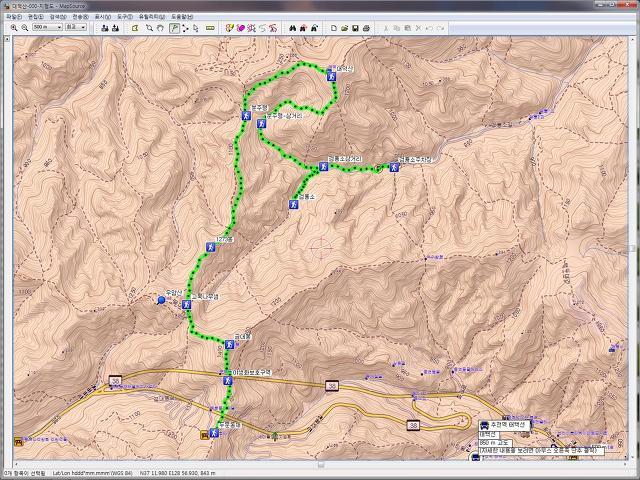The height and width of the screenshot is (480, 640).
Task: Open the map detail level dropdown
Action: pos(76,27)
